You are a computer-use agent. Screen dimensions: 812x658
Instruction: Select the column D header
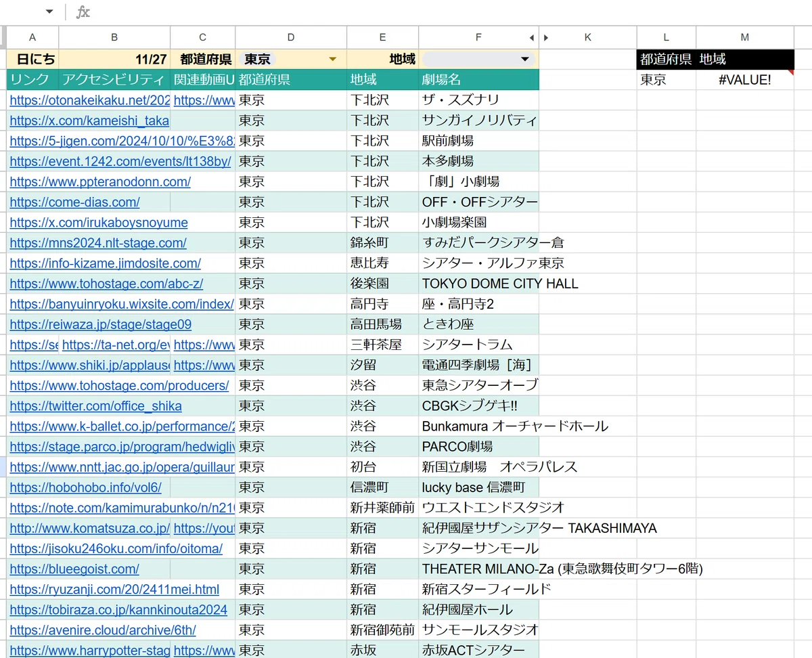[x=291, y=37]
